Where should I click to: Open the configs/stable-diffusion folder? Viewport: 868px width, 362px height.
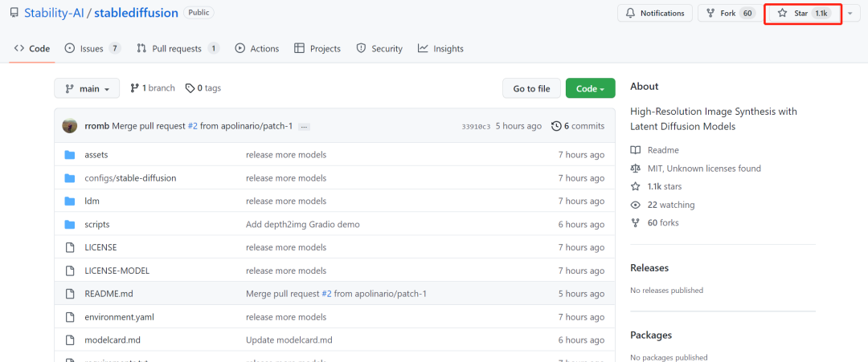[x=131, y=178]
